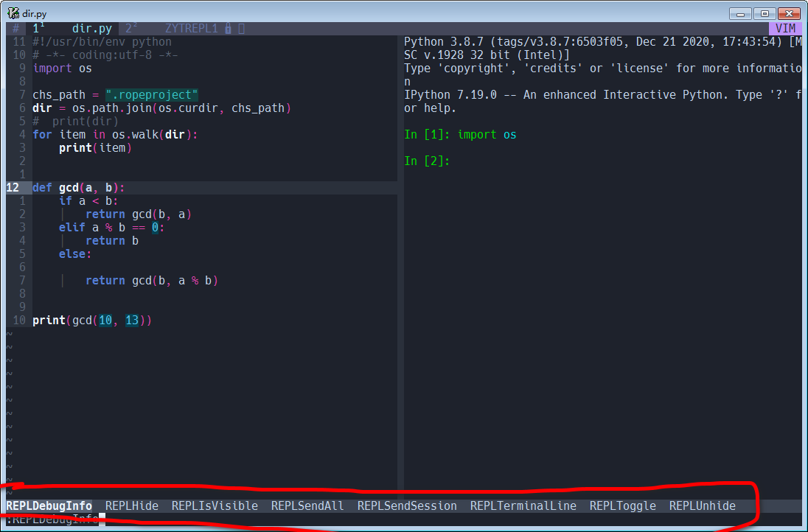Image resolution: width=808 pixels, height=532 pixels.
Task: Click 'In [1]: import os' in REPL pane
Action: [x=460, y=134]
